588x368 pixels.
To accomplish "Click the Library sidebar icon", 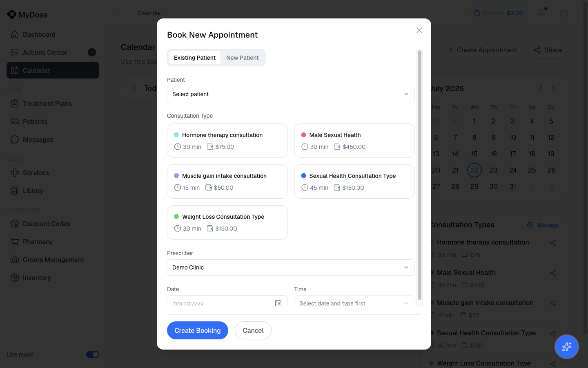I will tap(15, 191).
